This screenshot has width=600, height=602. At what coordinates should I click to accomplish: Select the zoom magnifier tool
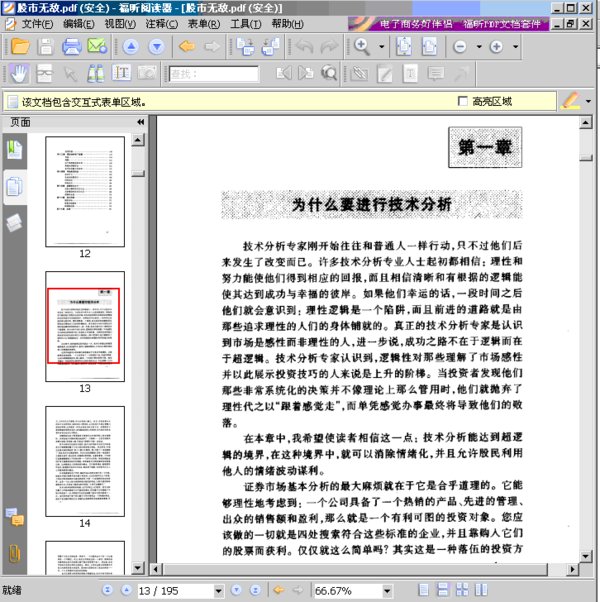tap(362, 47)
